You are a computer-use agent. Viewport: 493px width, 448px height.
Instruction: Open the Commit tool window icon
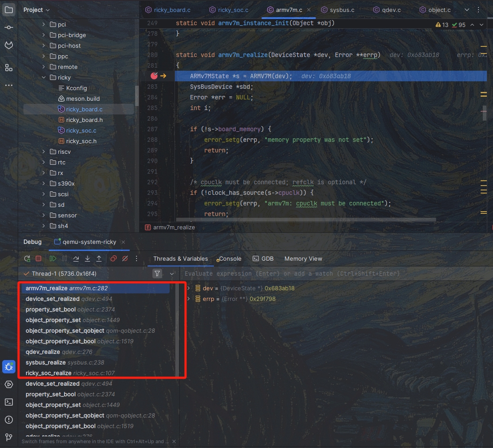(9, 28)
